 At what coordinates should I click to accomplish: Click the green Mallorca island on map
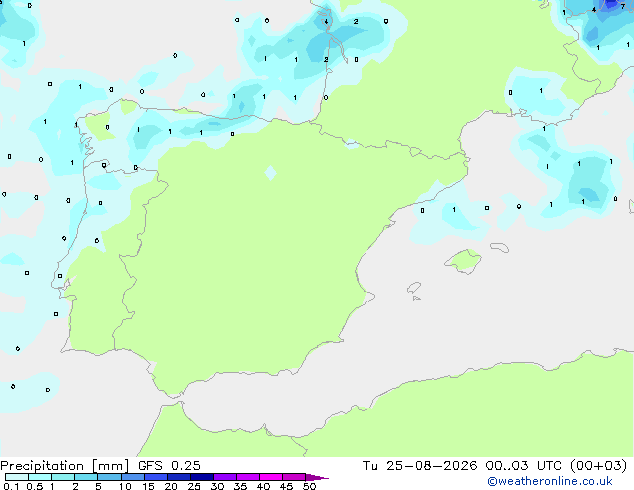(463, 261)
